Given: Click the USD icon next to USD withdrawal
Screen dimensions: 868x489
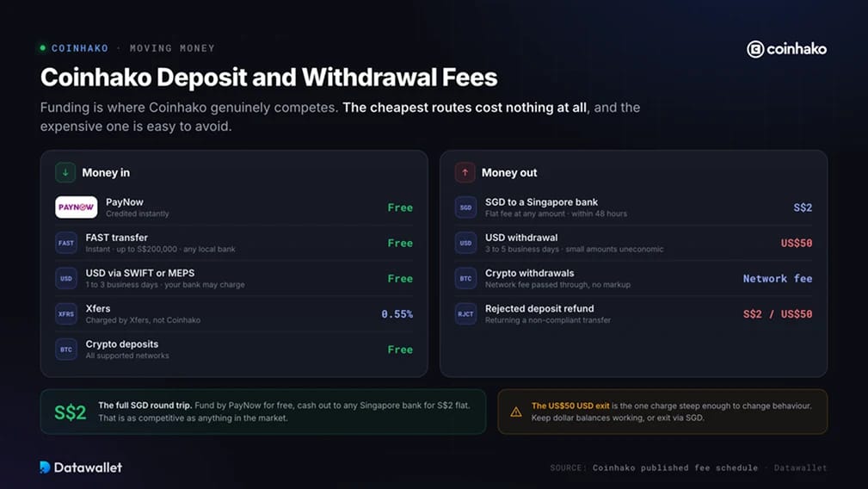Looking at the screenshot, I should pyautogui.click(x=465, y=243).
